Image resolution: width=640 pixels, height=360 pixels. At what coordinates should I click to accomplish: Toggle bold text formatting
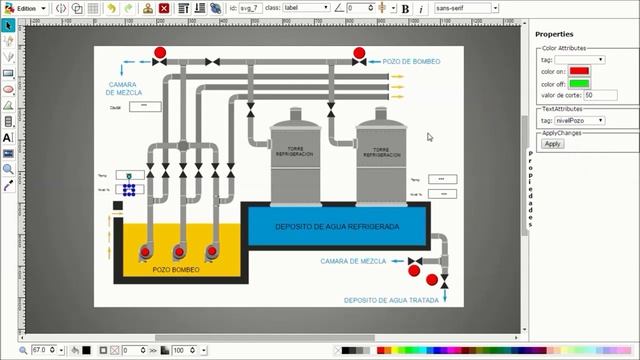(x=405, y=9)
